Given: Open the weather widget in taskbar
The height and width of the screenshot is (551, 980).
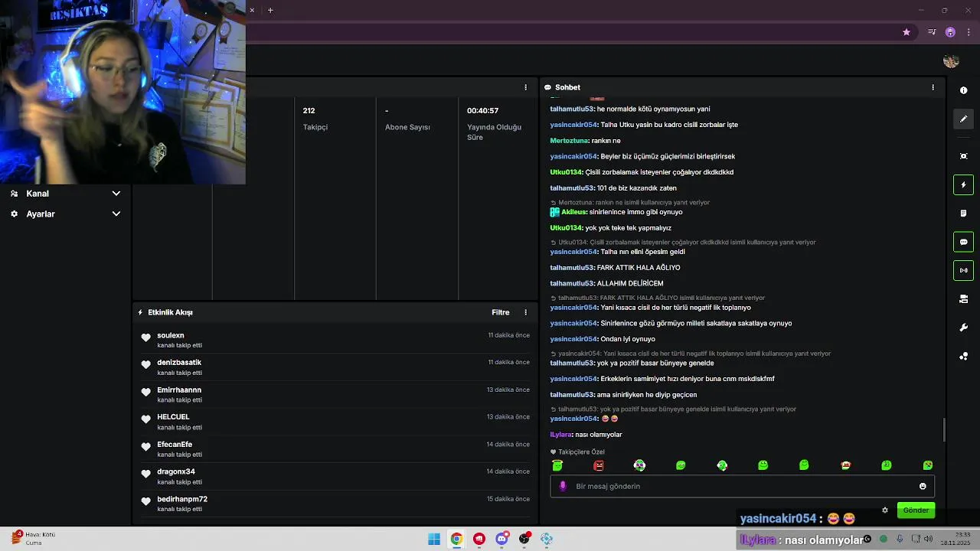Looking at the screenshot, I should point(34,538).
